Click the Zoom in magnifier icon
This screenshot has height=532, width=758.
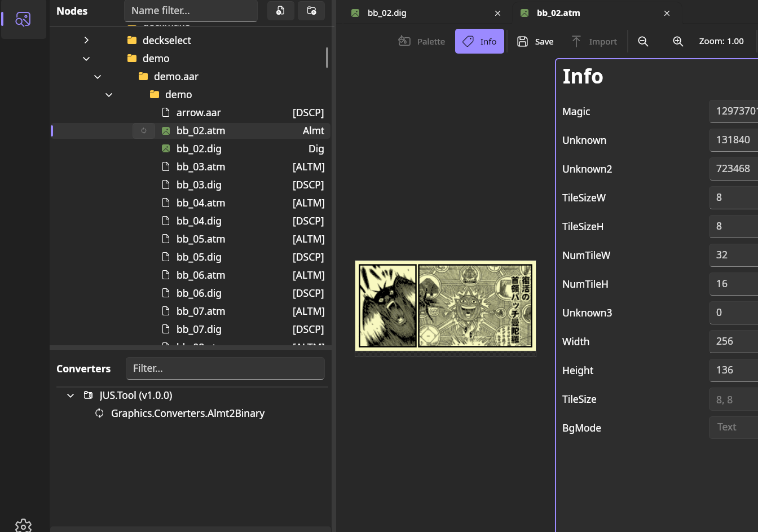click(678, 42)
